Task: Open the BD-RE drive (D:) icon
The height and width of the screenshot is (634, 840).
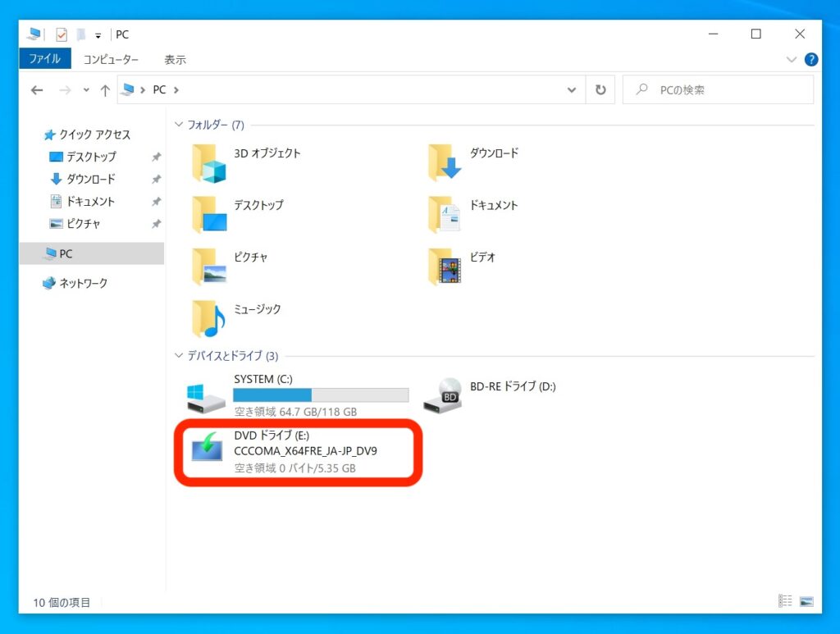Action: (444, 396)
